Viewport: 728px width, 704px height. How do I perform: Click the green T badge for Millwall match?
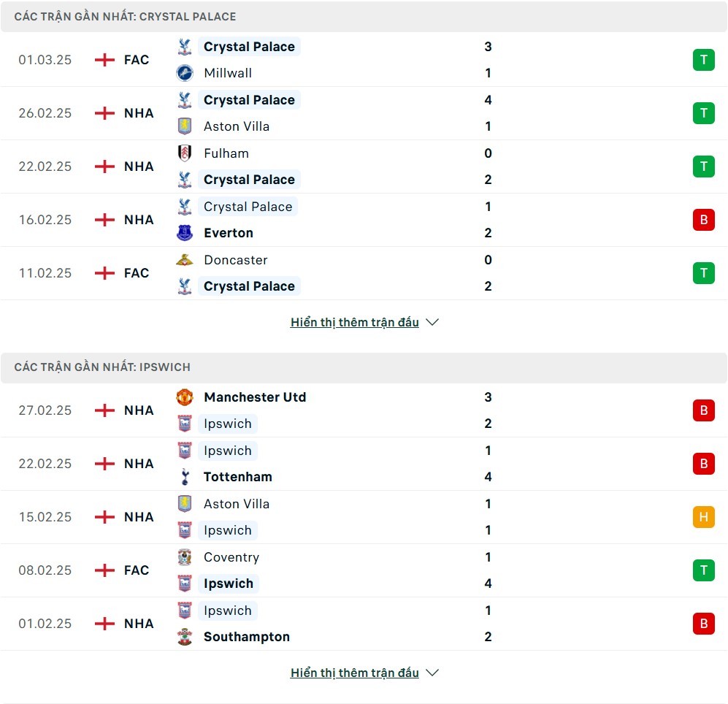(703, 60)
